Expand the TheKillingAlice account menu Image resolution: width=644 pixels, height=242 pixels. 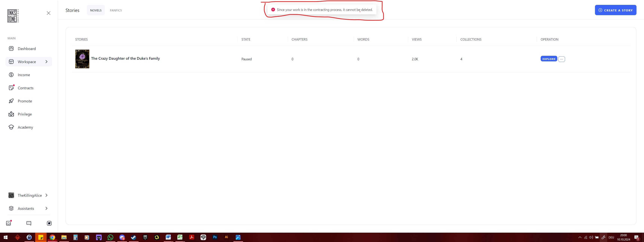click(46, 195)
